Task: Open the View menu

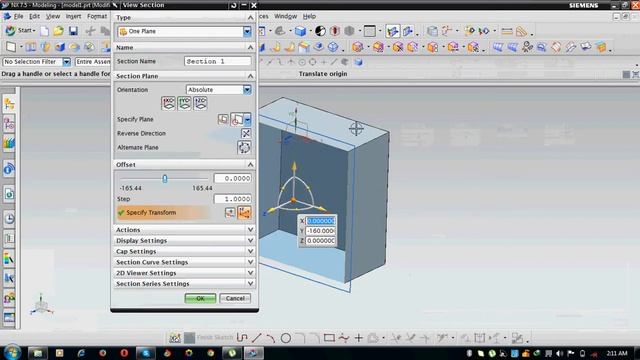Action: click(53, 16)
